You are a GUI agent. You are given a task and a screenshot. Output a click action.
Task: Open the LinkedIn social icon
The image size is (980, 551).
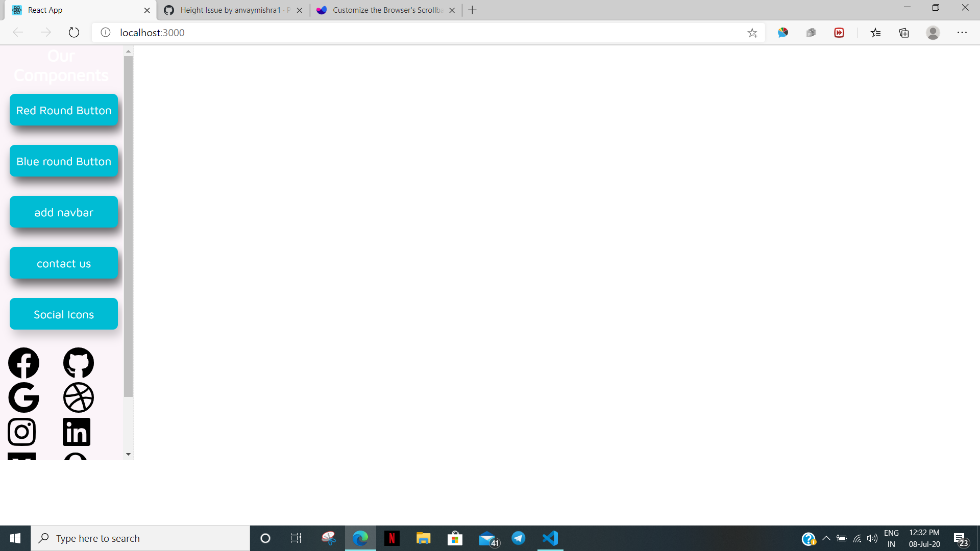pyautogui.click(x=76, y=432)
